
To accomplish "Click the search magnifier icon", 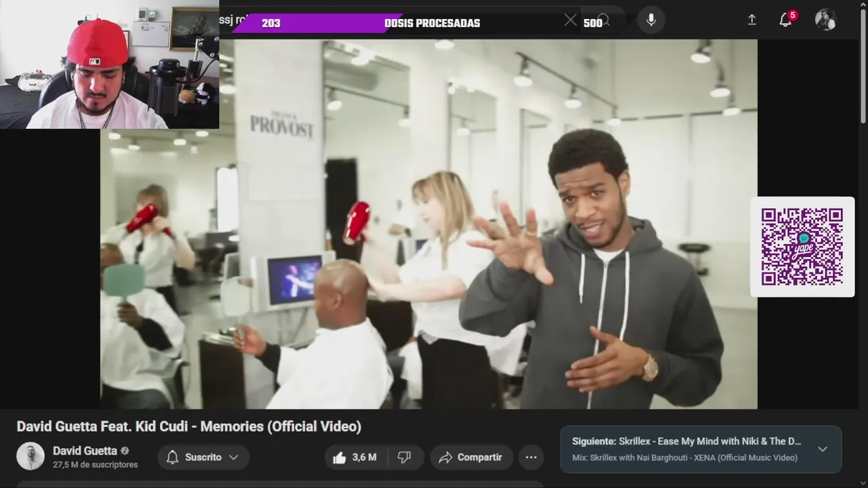I will click(x=604, y=21).
